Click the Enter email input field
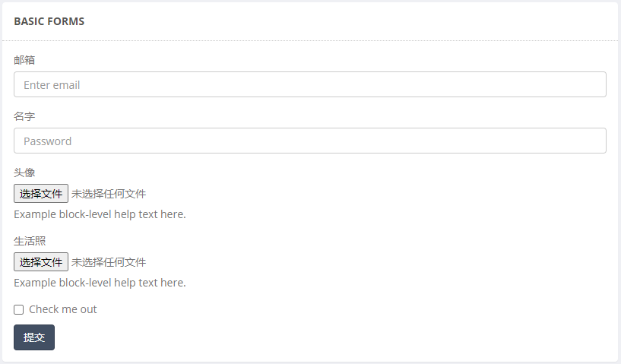This screenshot has width=621, height=364. point(309,84)
